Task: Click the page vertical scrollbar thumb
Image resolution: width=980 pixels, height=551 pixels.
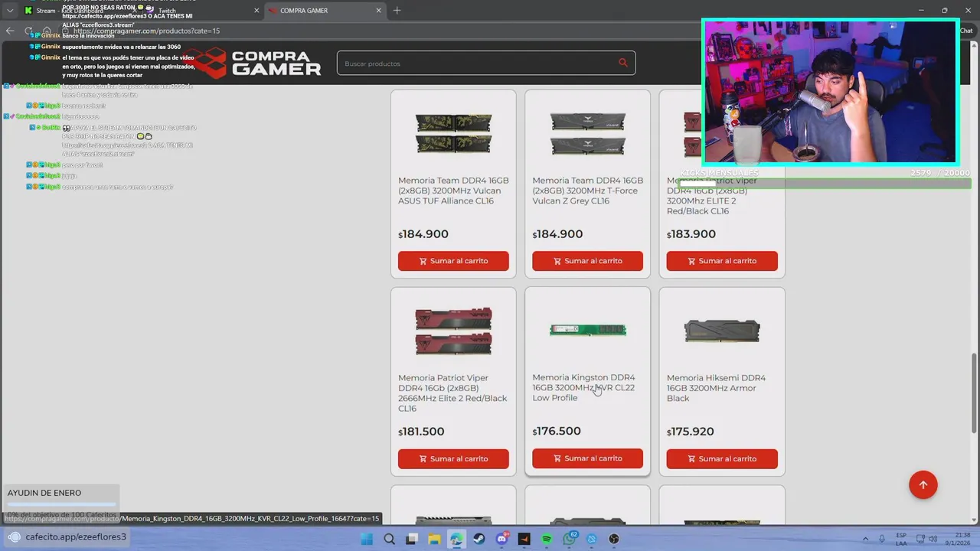Action: (974, 393)
